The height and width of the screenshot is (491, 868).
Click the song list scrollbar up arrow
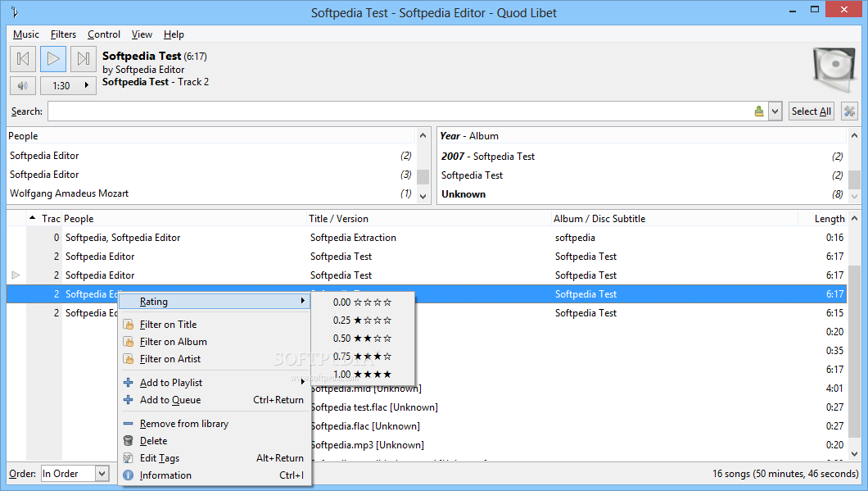(854, 219)
